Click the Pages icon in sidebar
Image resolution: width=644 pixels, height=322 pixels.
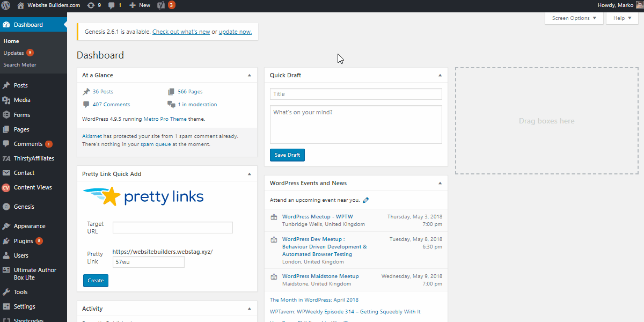(6, 129)
